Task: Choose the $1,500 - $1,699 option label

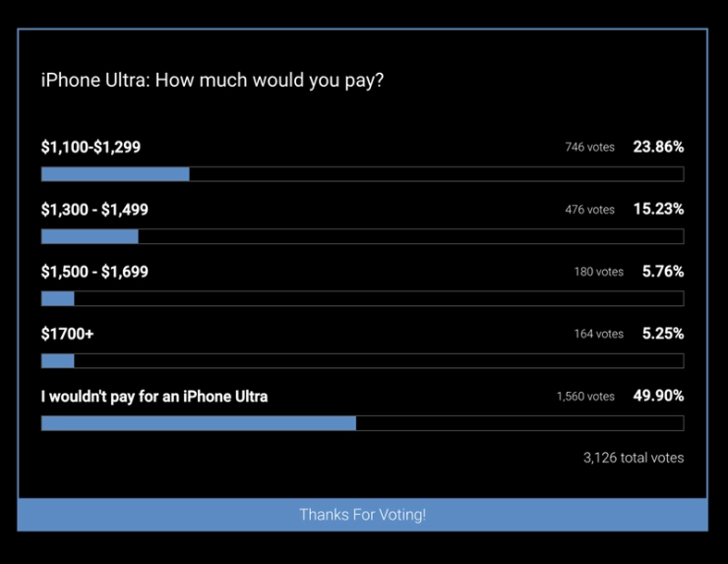Action: (x=94, y=272)
